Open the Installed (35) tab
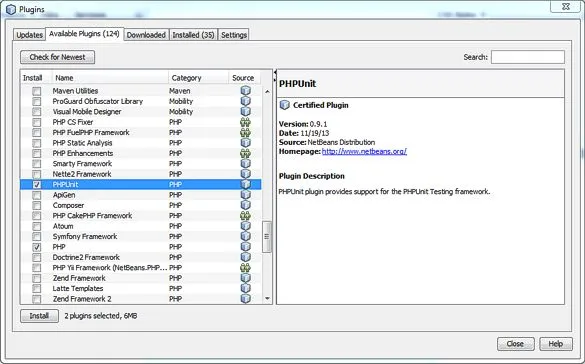 (193, 35)
